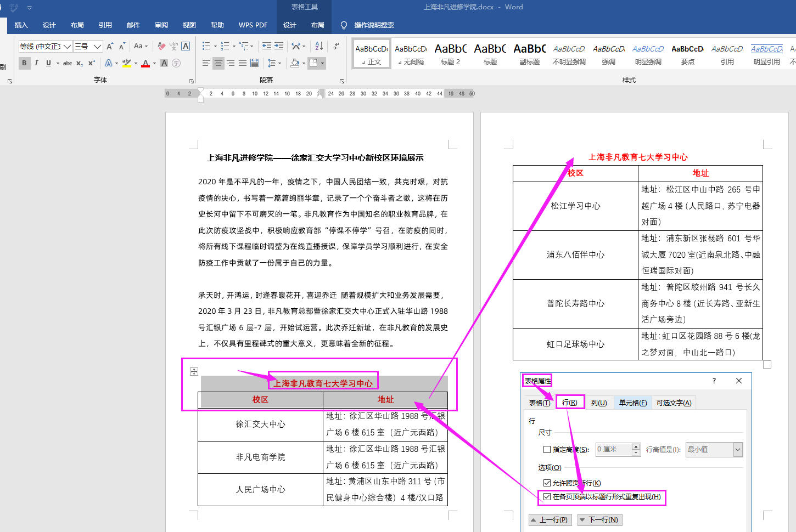Open underline style dropdown arrow
Viewport: 796px width, 532px height.
(x=58, y=63)
